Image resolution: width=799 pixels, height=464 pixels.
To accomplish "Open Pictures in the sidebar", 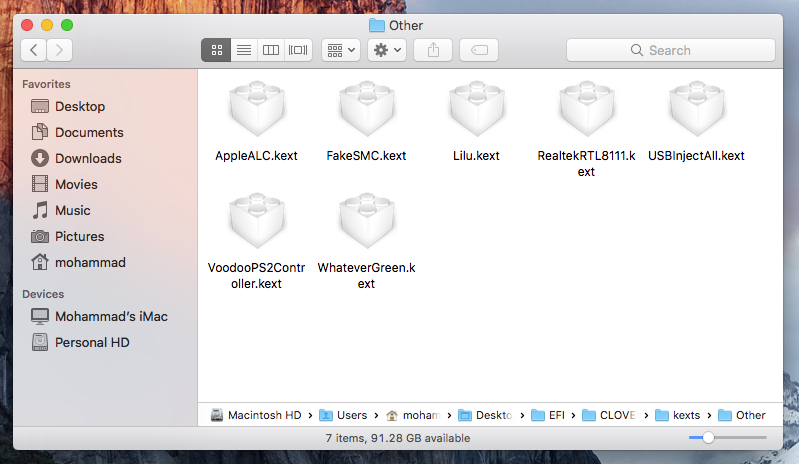I will click(67, 236).
